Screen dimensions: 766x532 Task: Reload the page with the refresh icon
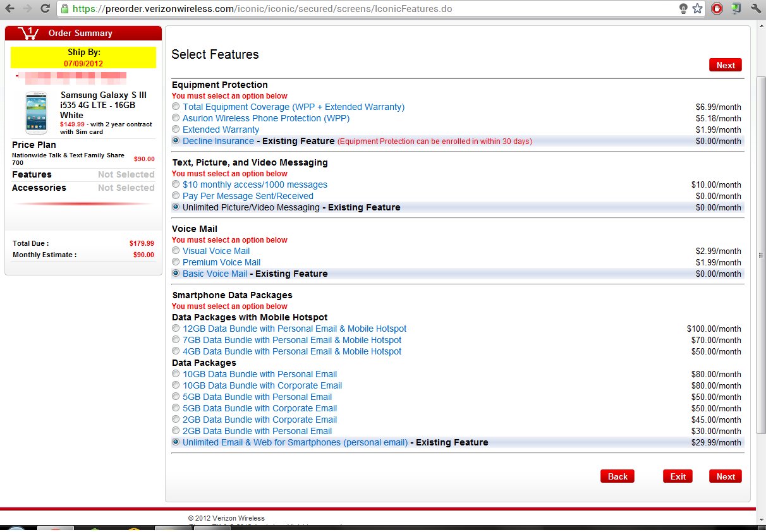(x=45, y=9)
